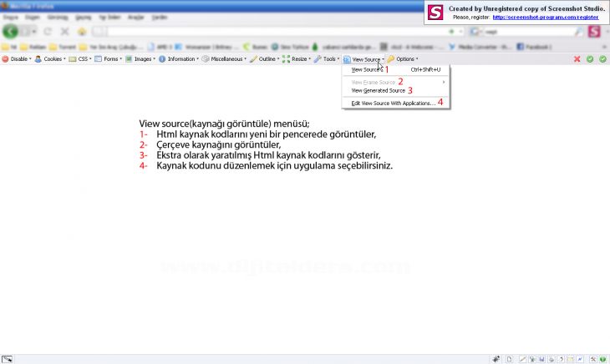
Task: Expand the CSS toolbar dropdown
Action: pyautogui.click(x=80, y=59)
